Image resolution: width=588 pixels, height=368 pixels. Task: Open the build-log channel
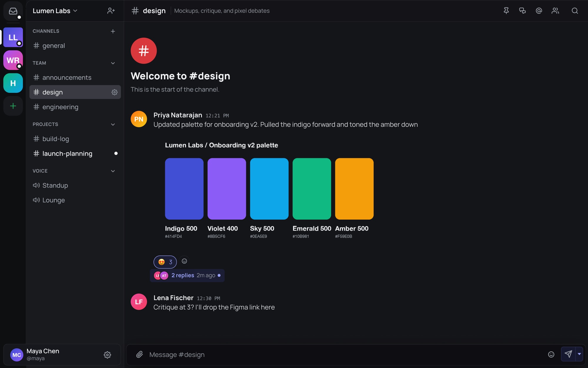(x=75, y=139)
